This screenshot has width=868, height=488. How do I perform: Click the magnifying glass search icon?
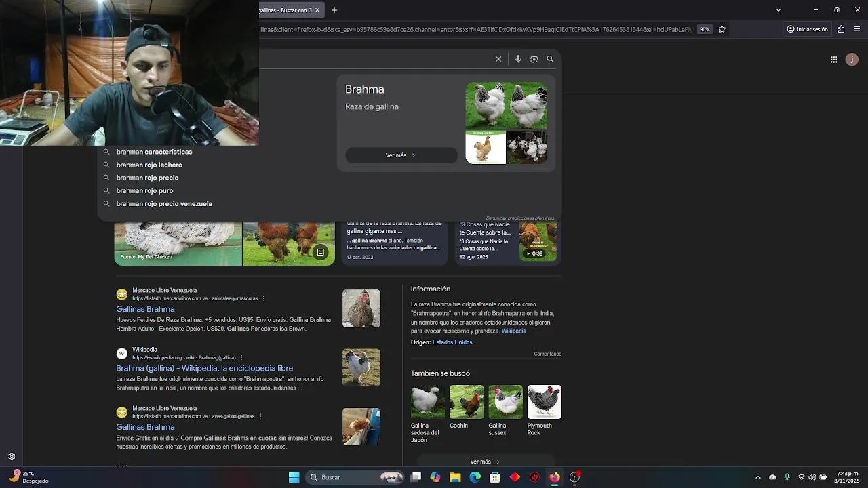tap(550, 59)
